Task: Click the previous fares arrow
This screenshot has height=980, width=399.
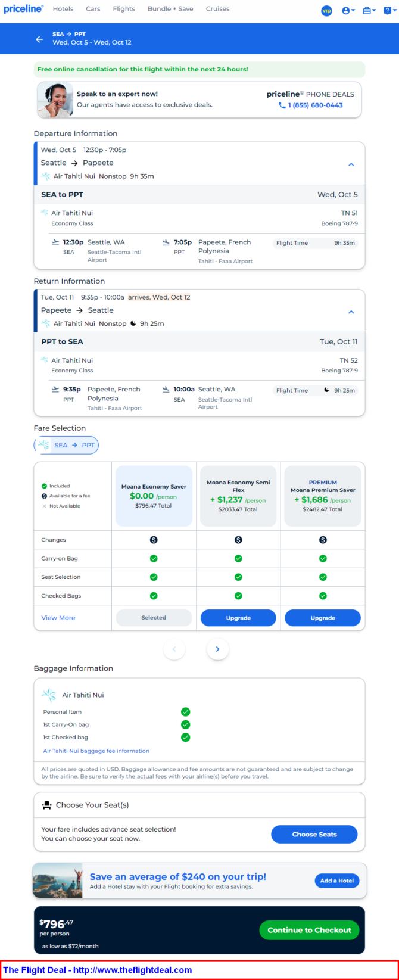Action: pyautogui.click(x=174, y=649)
